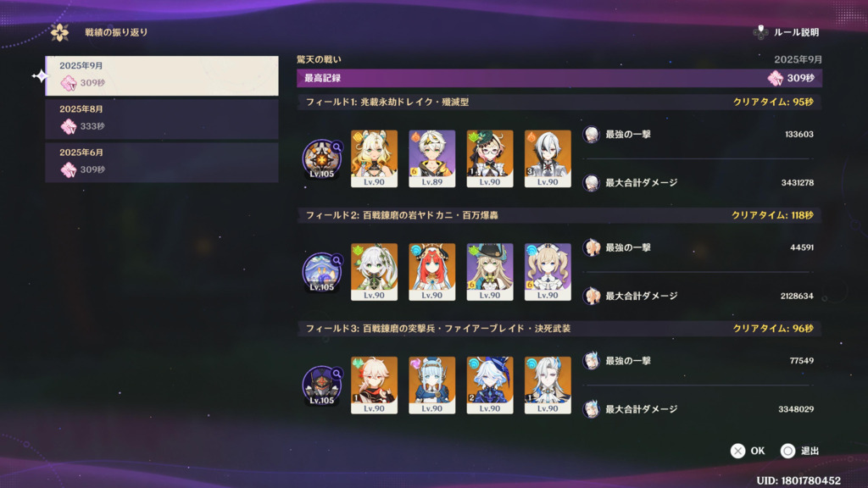The width and height of the screenshot is (868, 488).
Task: Click avatar icon beside 3348029 damage total
Action: (x=591, y=409)
